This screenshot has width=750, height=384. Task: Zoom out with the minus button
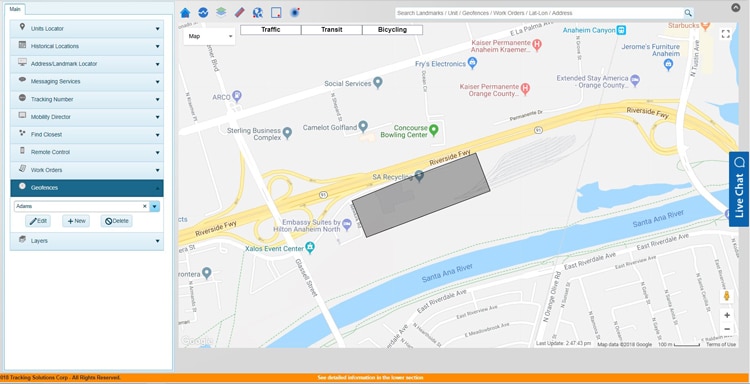coord(727,329)
